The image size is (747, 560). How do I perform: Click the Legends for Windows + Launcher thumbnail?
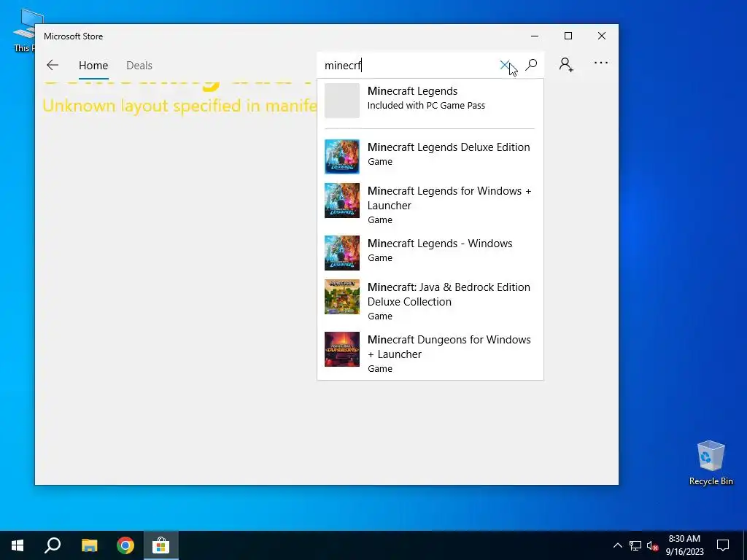tap(342, 201)
